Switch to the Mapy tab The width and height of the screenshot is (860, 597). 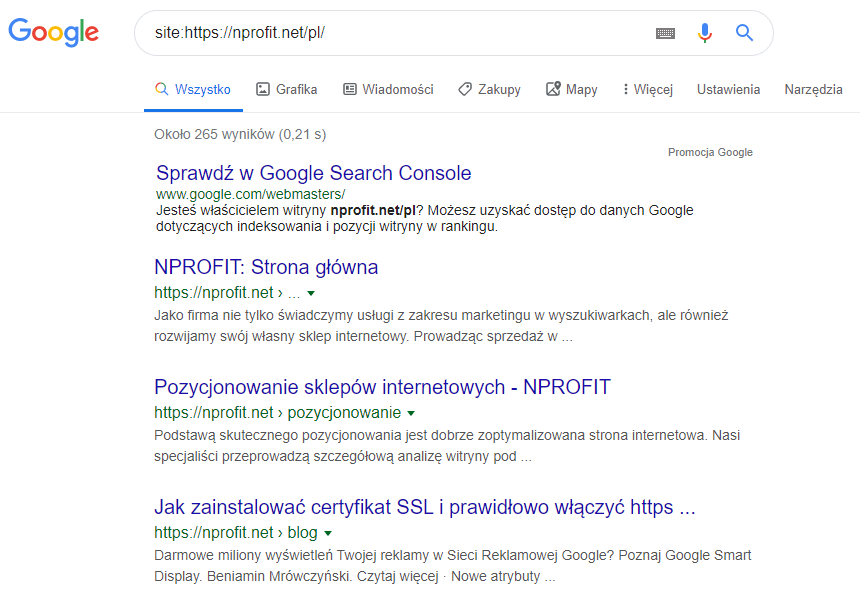click(572, 89)
